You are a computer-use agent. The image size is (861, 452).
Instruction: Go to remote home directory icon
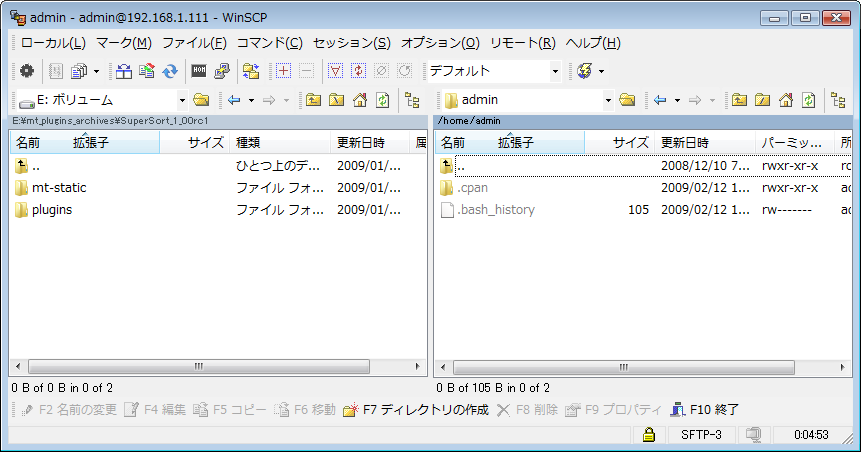click(x=786, y=100)
